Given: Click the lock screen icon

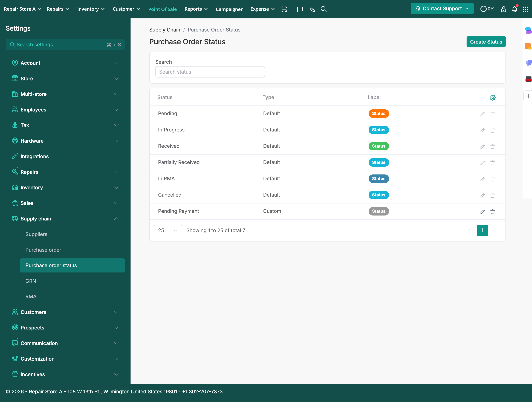Looking at the screenshot, I should tap(503, 9).
